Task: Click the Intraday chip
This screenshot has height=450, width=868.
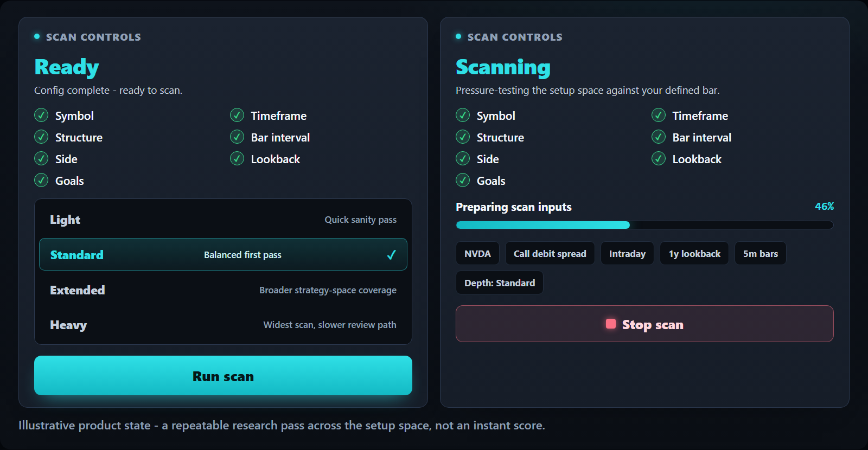Action: [627, 253]
